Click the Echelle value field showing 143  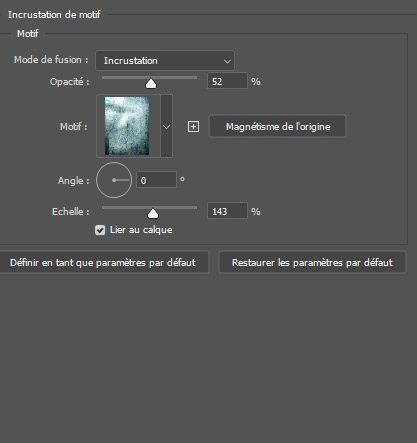[x=227, y=211]
